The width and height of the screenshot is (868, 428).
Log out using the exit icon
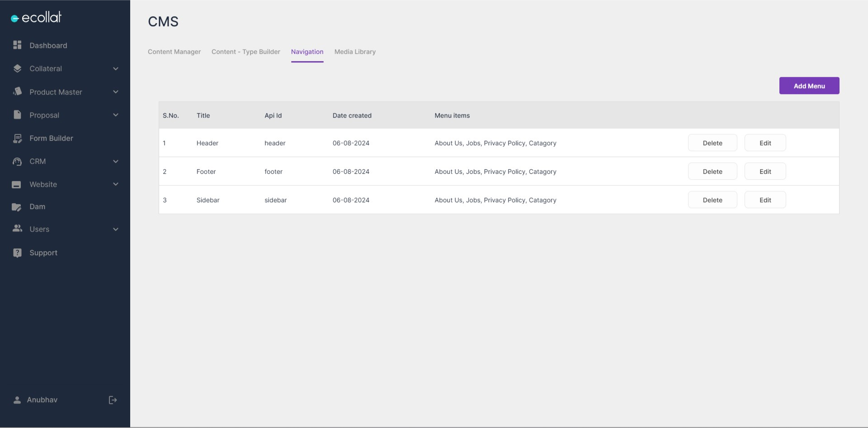point(113,400)
